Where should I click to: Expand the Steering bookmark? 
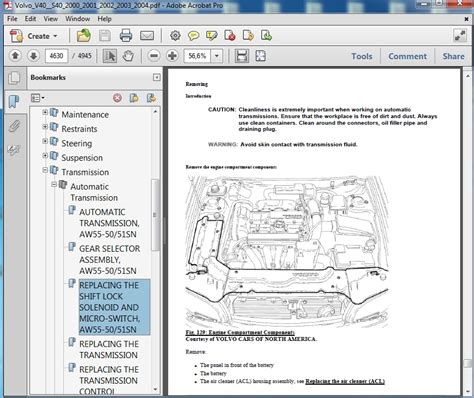(x=45, y=141)
